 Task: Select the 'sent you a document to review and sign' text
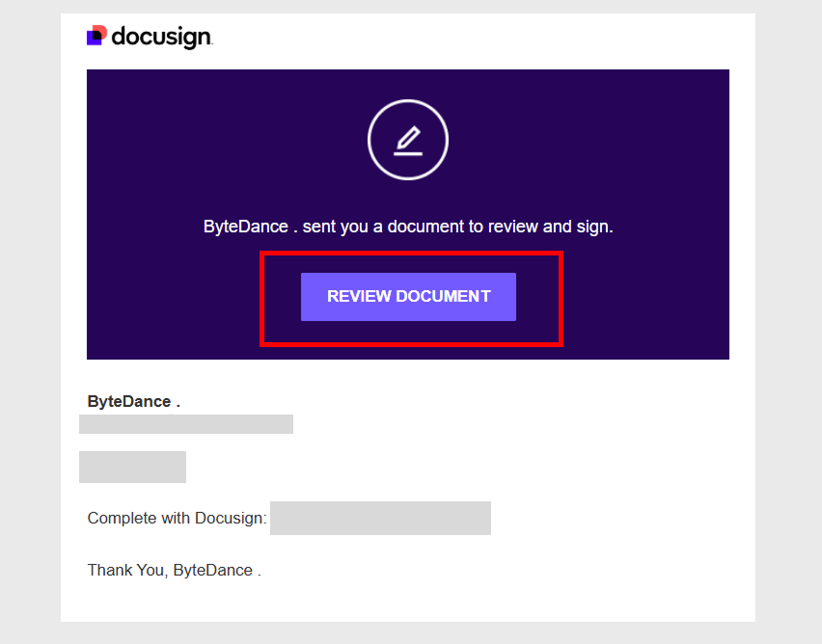coord(457,227)
